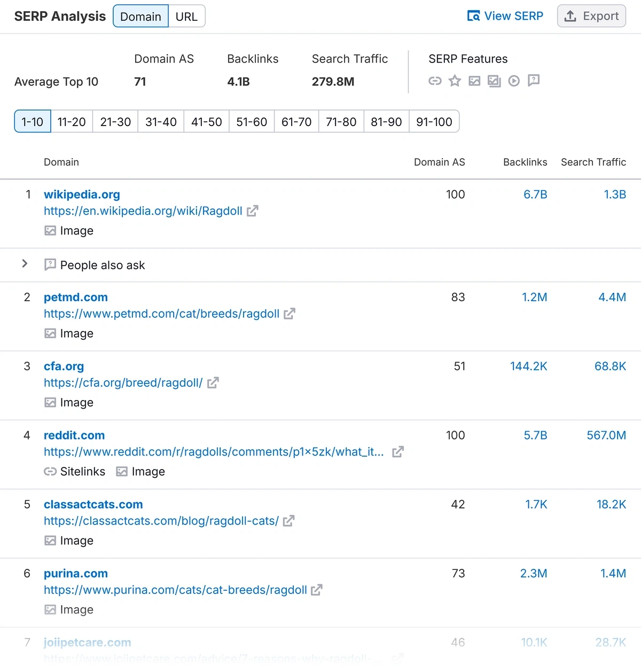Click the star reviews icon in SERP Features

point(455,81)
